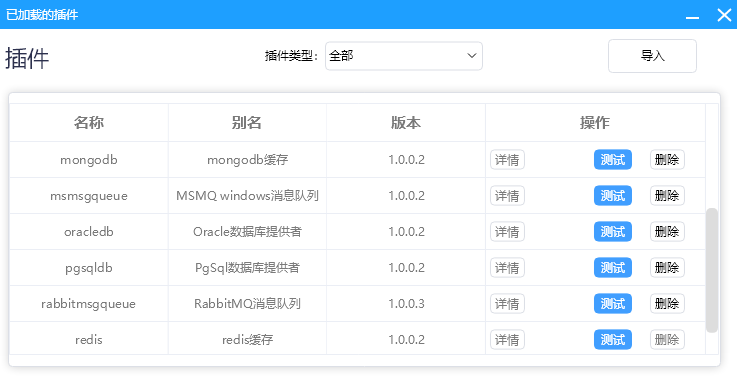Click the 别名 column header

[x=247, y=123]
